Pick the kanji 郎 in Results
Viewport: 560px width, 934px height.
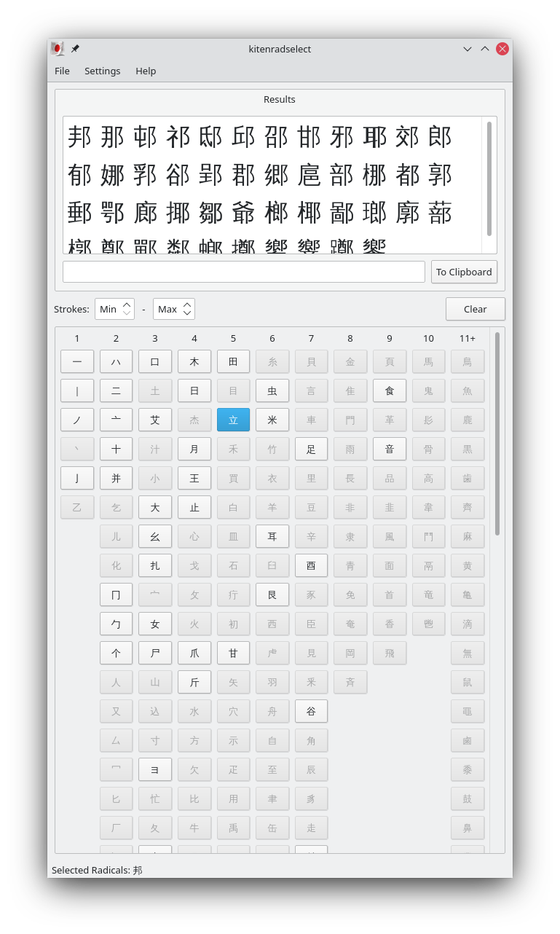(440, 137)
